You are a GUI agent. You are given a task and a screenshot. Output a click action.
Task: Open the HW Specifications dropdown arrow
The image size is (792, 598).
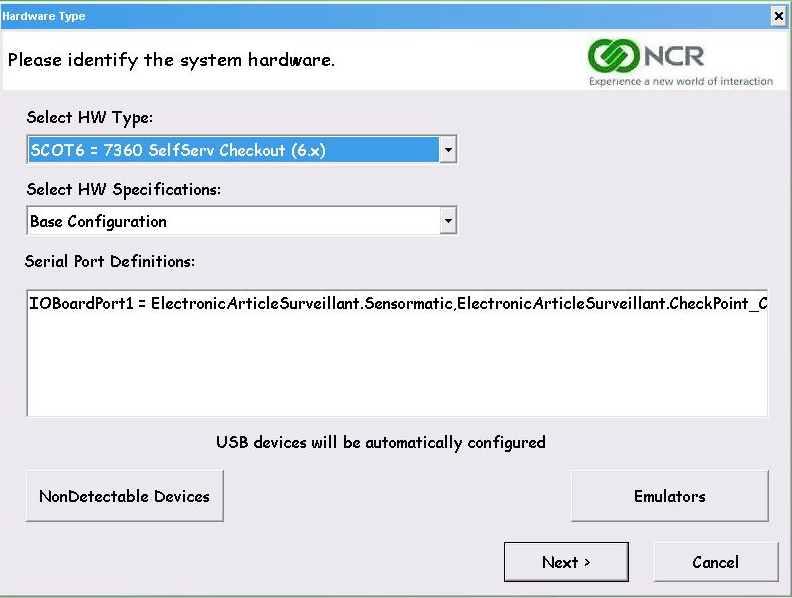[448, 221]
